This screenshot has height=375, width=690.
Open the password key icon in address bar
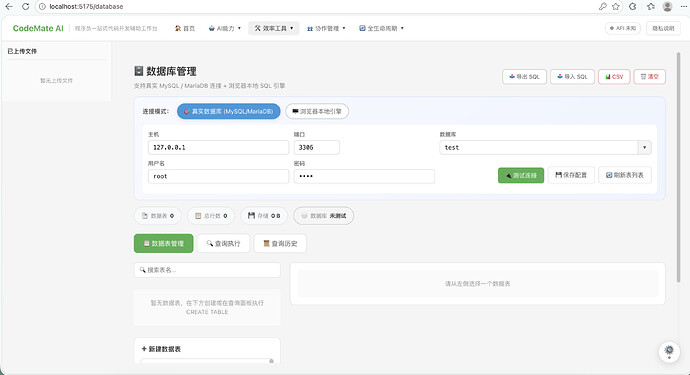tap(602, 7)
